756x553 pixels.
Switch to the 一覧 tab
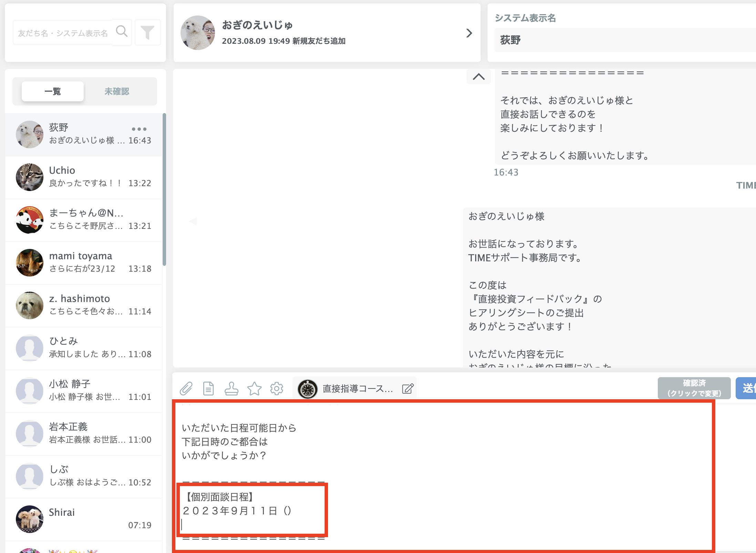(52, 91)
